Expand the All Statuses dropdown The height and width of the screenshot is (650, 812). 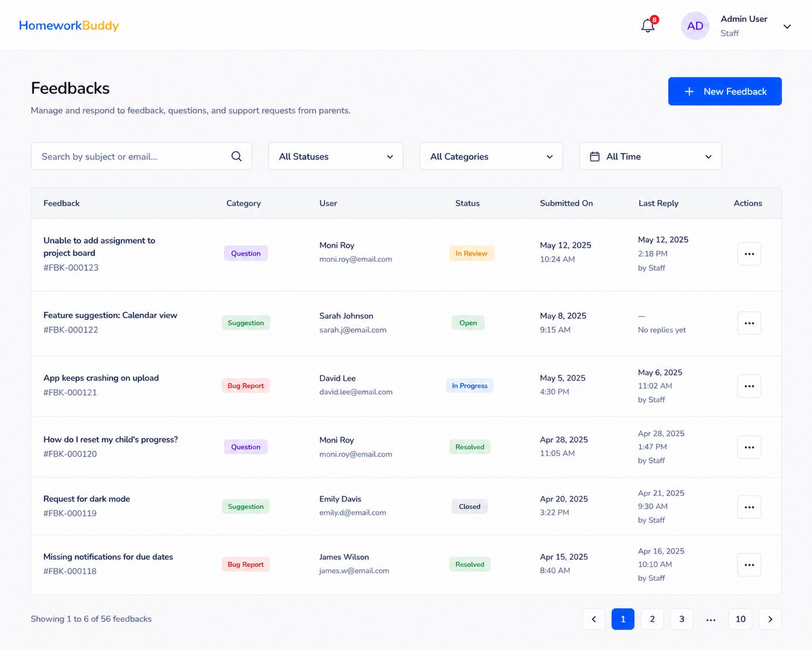[x=336, y=156]
